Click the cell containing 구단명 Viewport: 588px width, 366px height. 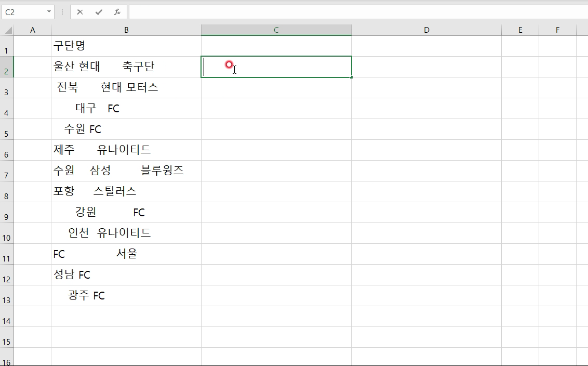[126, 46]
